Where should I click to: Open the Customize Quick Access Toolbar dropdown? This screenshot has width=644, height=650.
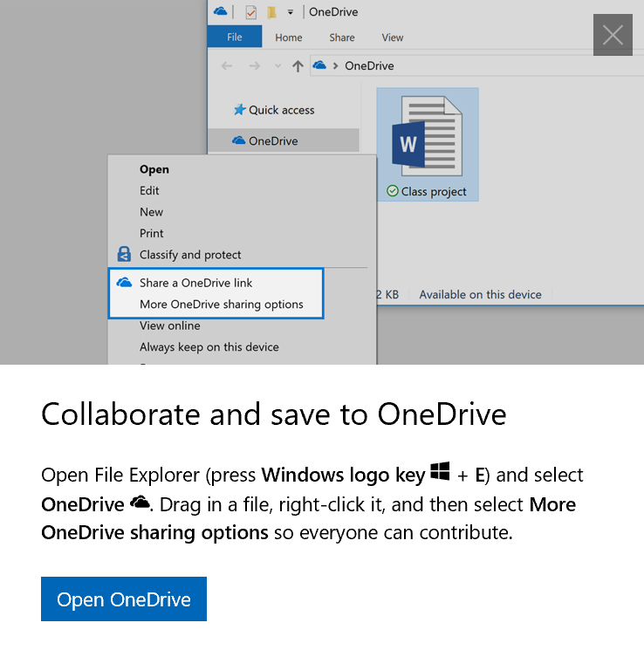tap(291, 12)
